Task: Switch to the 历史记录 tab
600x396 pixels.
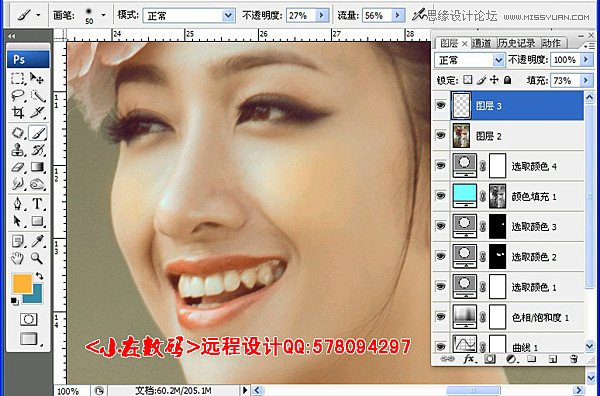Action: (x=517, y=43)
